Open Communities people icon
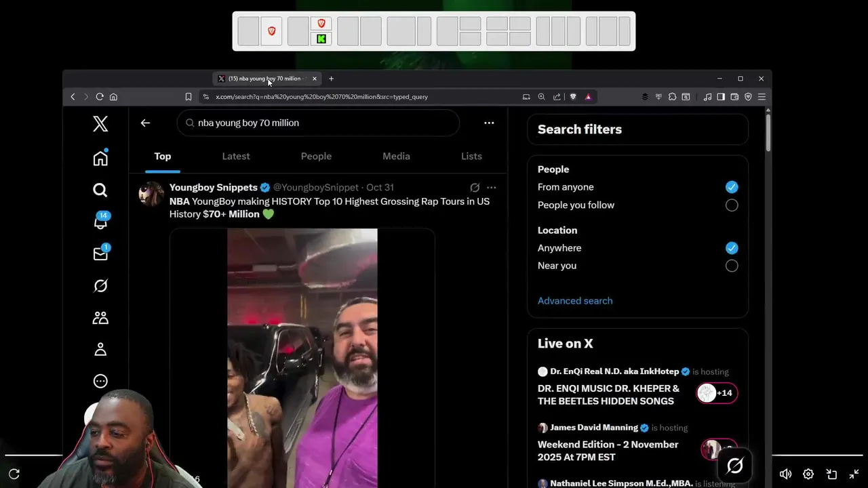 (x=100, y=317)
